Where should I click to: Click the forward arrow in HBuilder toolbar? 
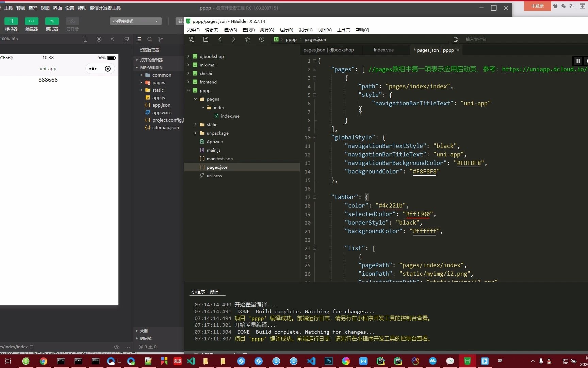pyautogui.click(x=233, y=39)
